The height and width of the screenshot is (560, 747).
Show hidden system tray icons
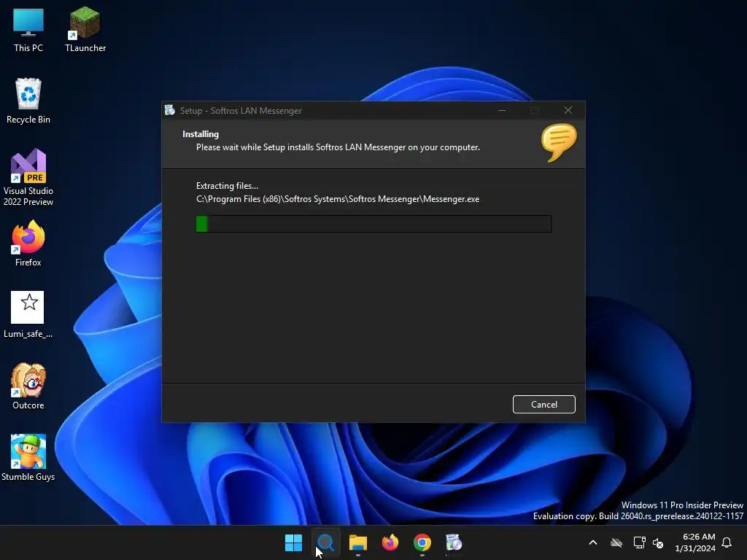click(593, 542)
